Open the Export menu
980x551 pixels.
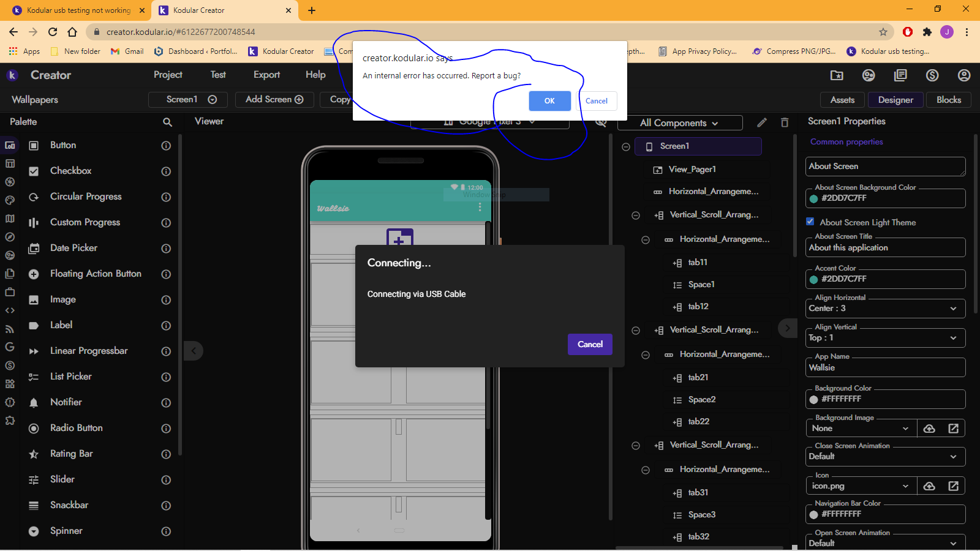coord(266,75)
